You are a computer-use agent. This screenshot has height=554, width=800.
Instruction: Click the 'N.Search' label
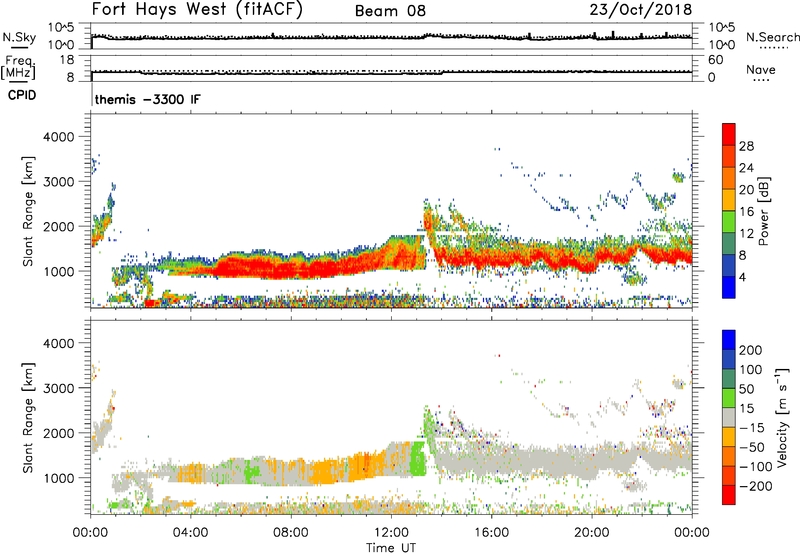point(772,37)
